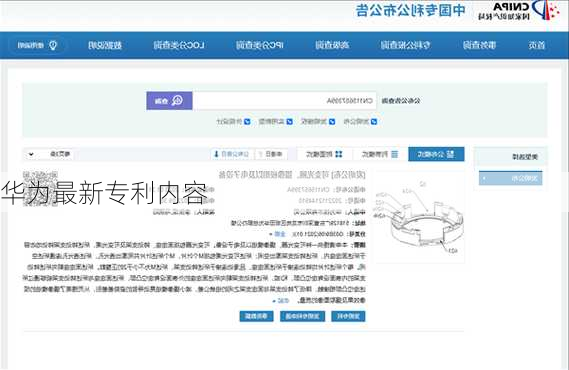Click the 发明专利 button

tap(348, 316)
